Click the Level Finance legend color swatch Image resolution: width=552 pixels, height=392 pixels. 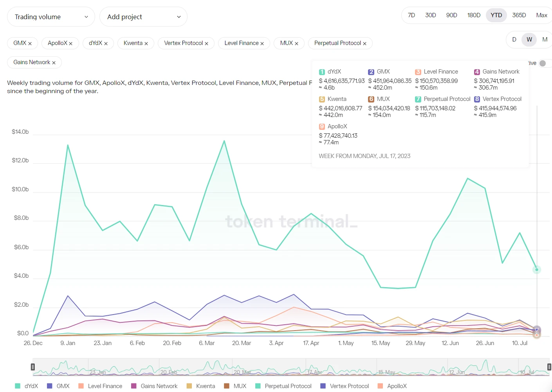click(81, 386)
